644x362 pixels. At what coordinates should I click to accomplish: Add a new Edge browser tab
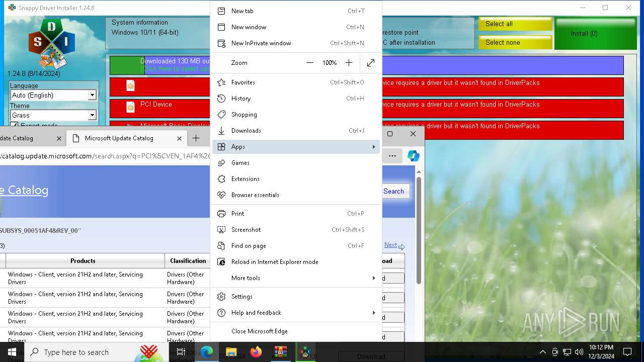tap(196, 138)
